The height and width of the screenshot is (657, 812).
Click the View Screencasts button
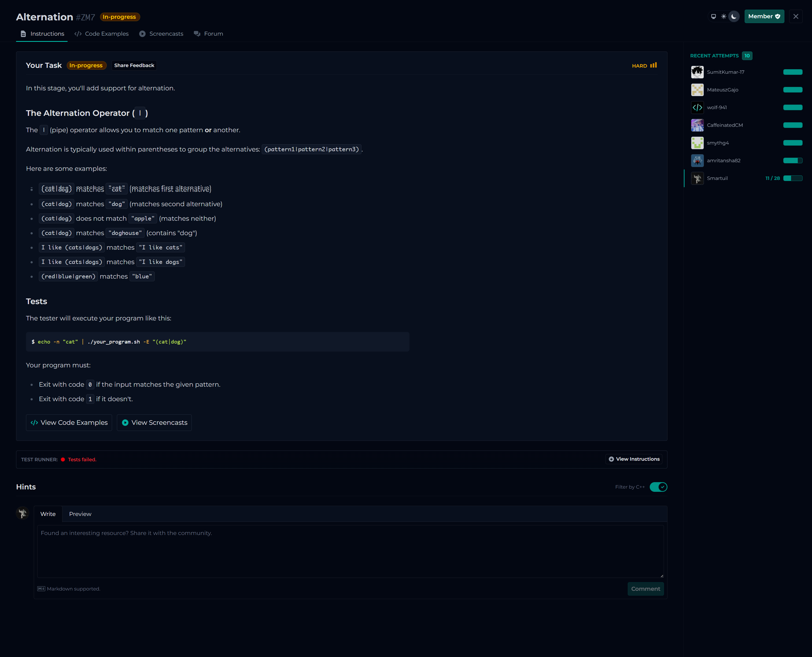click(x=154, y=423)
